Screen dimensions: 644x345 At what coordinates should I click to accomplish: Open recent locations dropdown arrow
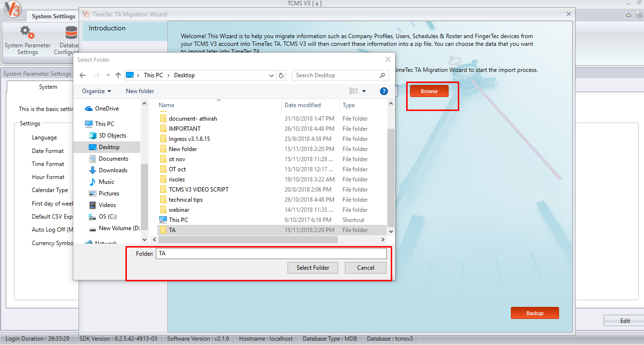click(108, 75)
